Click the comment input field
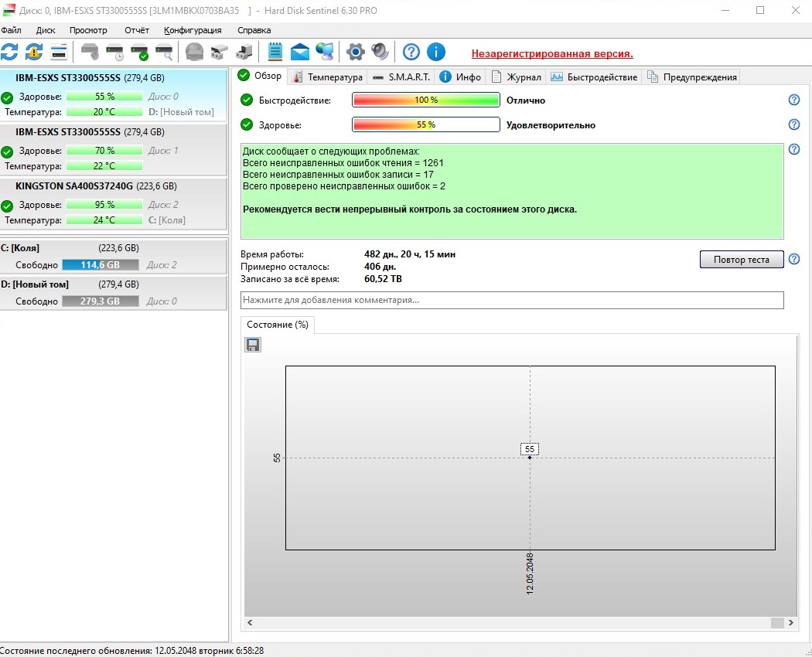Screen dimensions: 812x657 click(x=512, y=300)
